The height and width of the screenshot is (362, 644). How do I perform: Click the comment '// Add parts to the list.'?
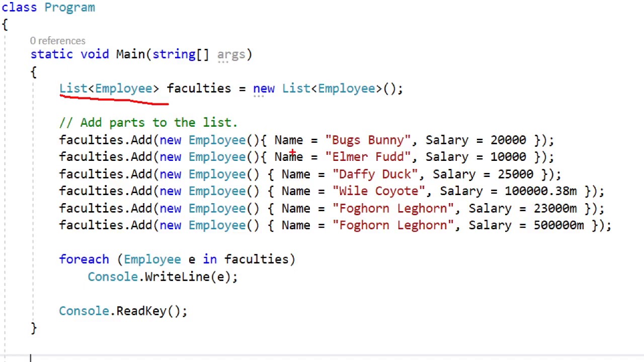(x=148, y=123)
